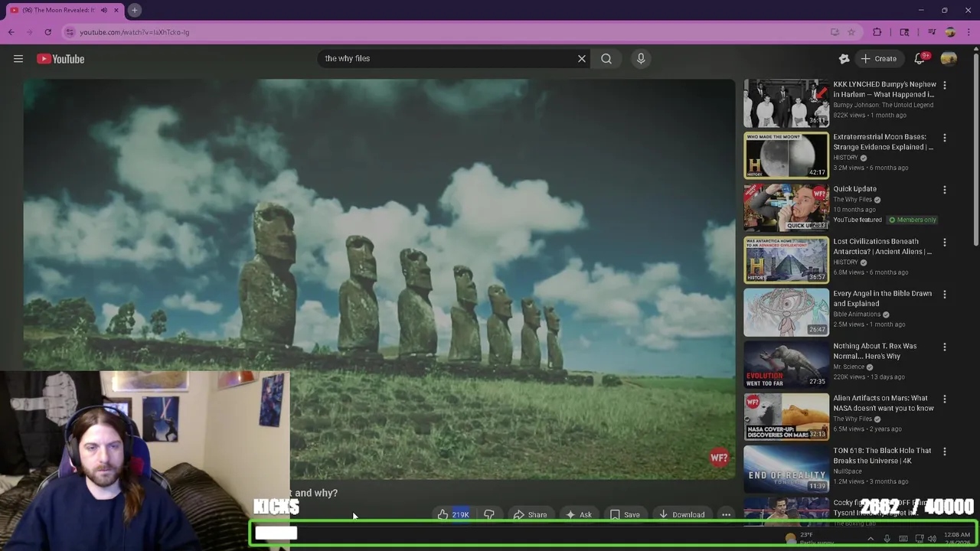Screen dimensions: 980x551
Task: Open side panel search icon in Chrome toolbar
Action: (x=904, y=32)
